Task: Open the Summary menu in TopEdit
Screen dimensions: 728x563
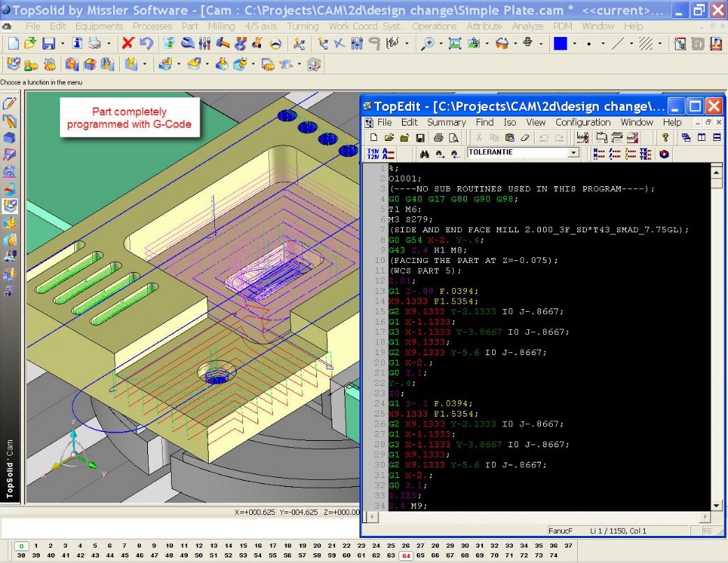Action: [446, 122]
